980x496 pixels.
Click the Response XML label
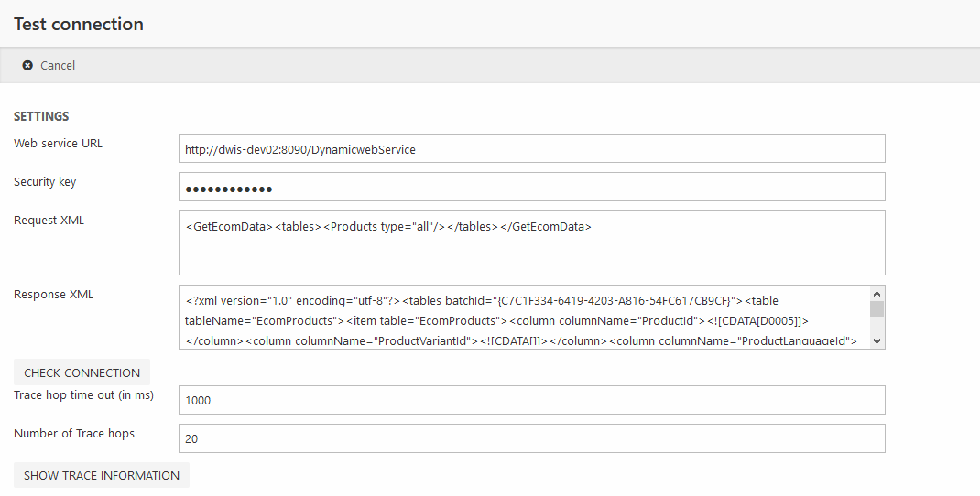coord(53,295)
